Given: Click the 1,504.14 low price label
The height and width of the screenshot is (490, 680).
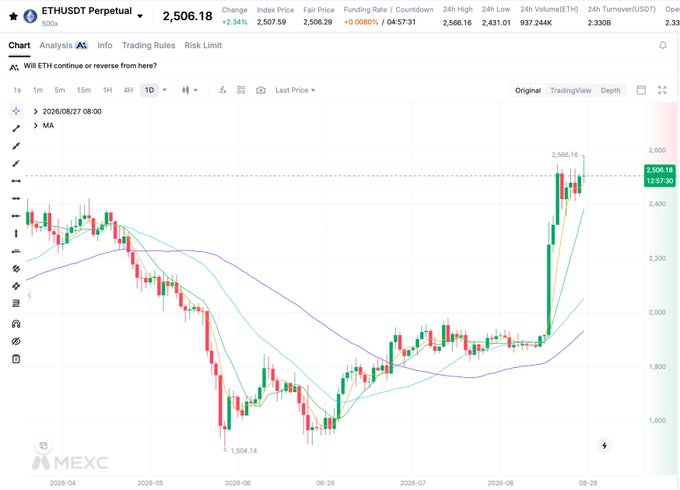Looking at the screenshot, I should 244,451.
